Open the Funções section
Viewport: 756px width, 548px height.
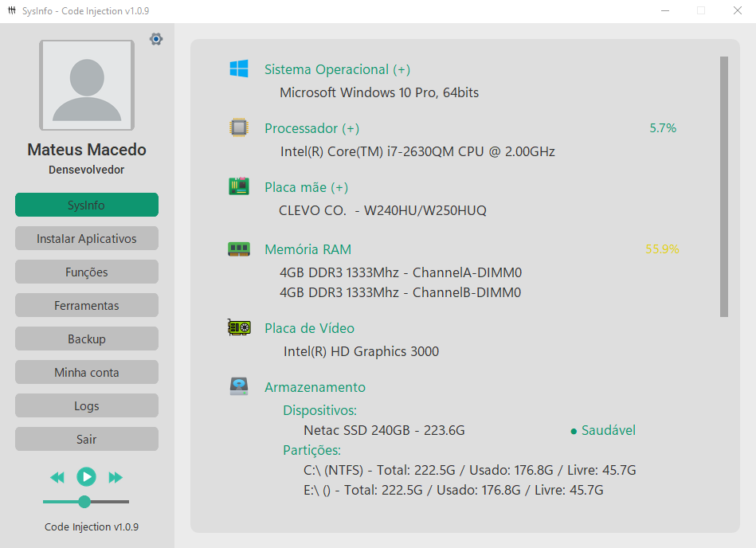(x=87, y=272)
